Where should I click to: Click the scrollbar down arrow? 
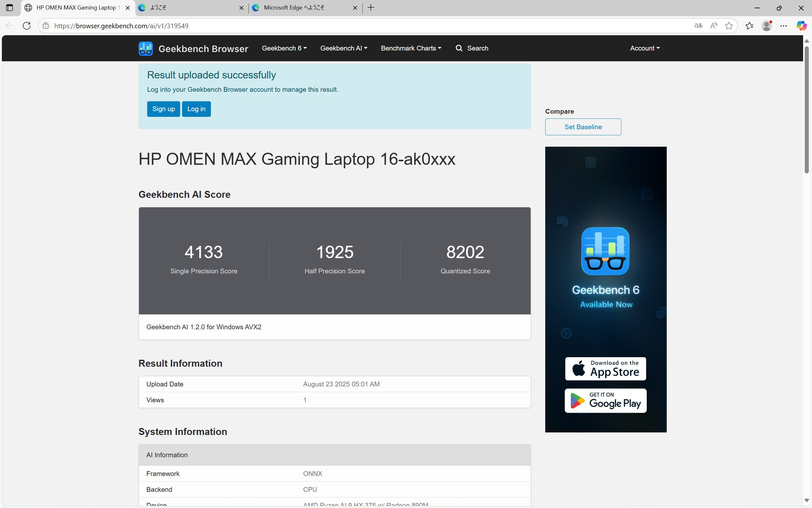tap(807, 501)
